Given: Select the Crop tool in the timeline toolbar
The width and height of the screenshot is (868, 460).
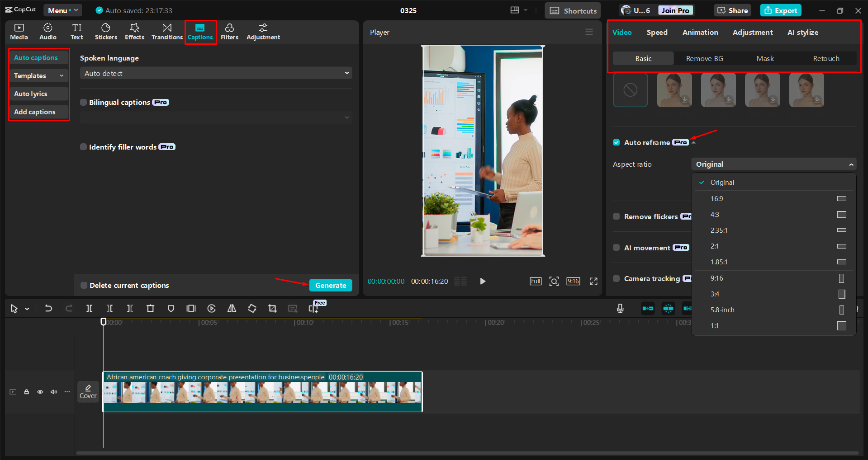Looking at the screenshot, I should tap(272, 308).
